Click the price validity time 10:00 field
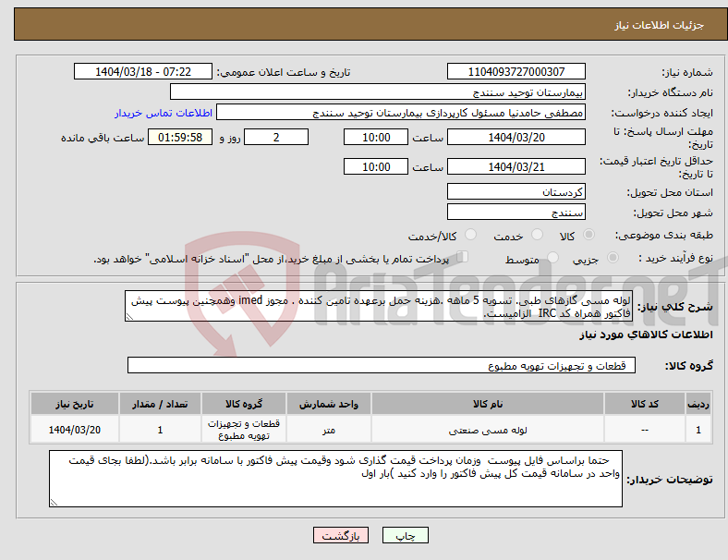The width and height of the screenshot is (728, 560). (376, 166)
